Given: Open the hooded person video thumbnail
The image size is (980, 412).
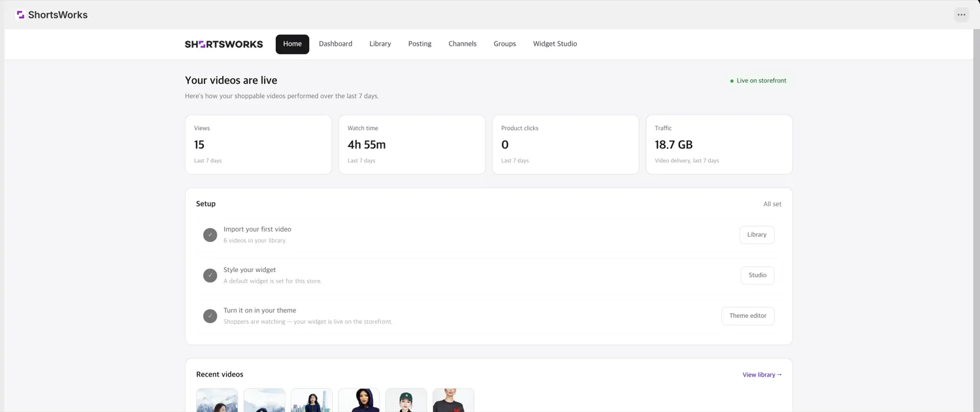Looking at the screenshot, I should tap(359, 400).
